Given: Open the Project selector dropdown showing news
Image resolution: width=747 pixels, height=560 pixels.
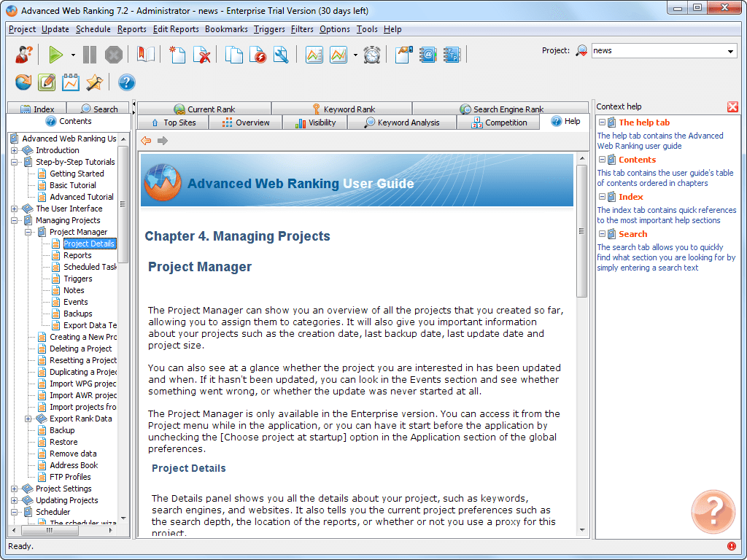Looking at the screenshot, I should [x=665, y=50].
